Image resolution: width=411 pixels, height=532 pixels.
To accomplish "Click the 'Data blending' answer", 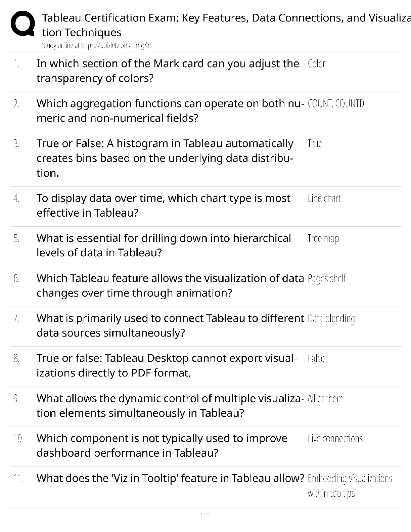I will click(331, 318).
